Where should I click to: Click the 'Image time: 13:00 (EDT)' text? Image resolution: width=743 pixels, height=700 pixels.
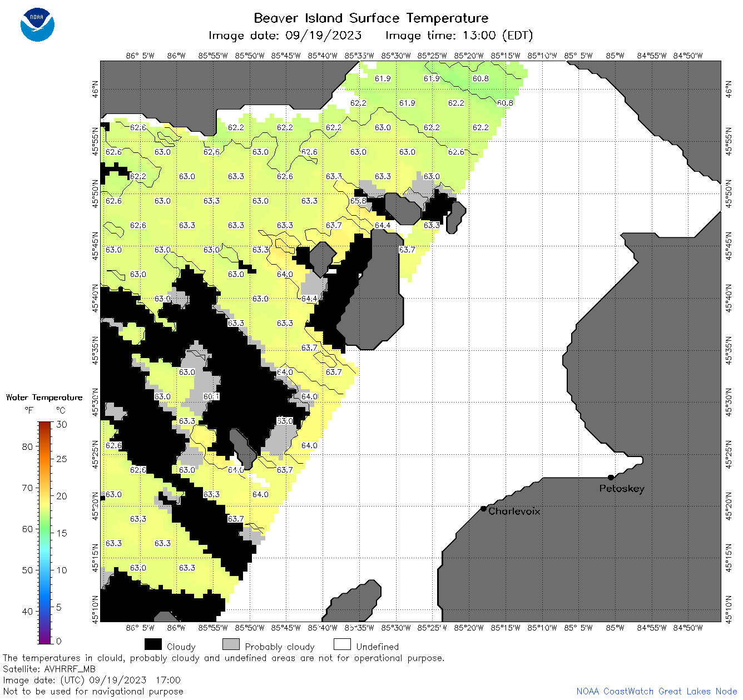[x=459, y=36]
